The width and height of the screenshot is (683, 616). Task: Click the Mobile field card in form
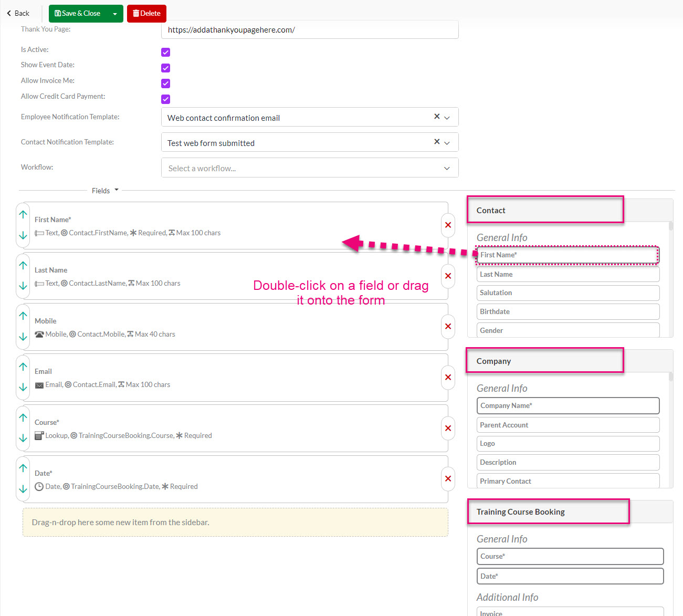click(235, 327)
